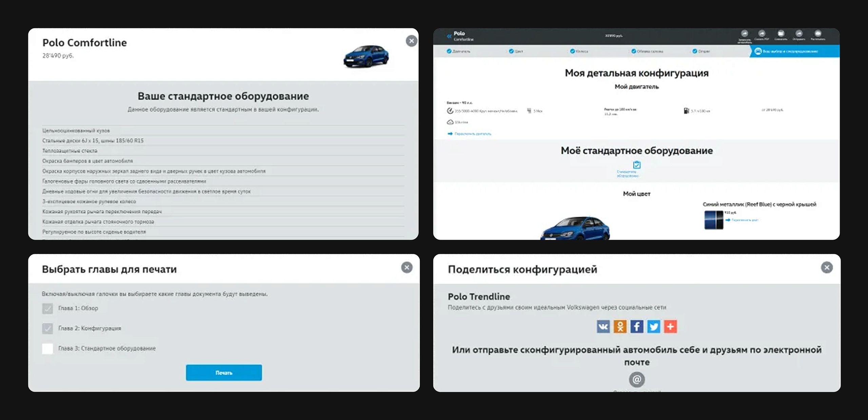
Task: Select the Reef Blue color swatch
Action: coord(713,220)
